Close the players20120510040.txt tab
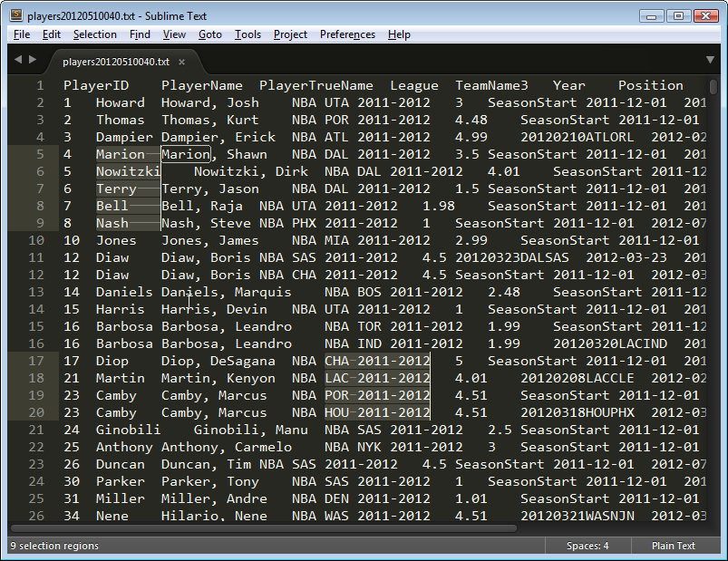The height and width of the screenshot is (561, 728). click(181, 62)
